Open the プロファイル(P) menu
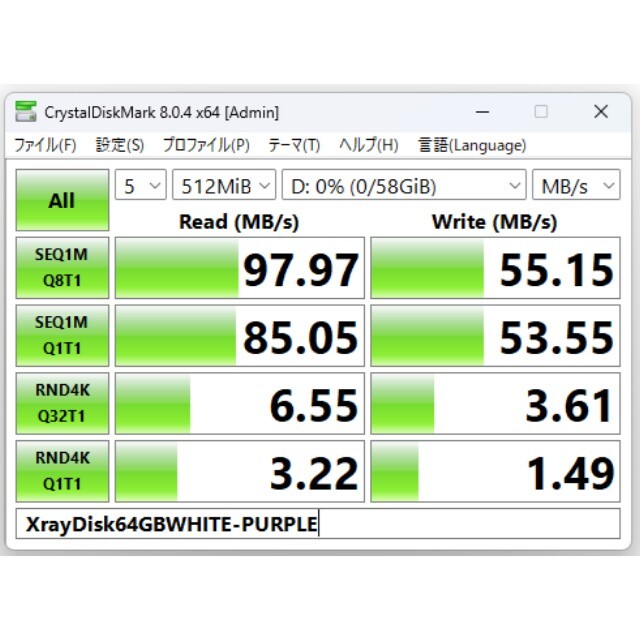The height and width of the screenshot is (640, 640). click(206, 145)
